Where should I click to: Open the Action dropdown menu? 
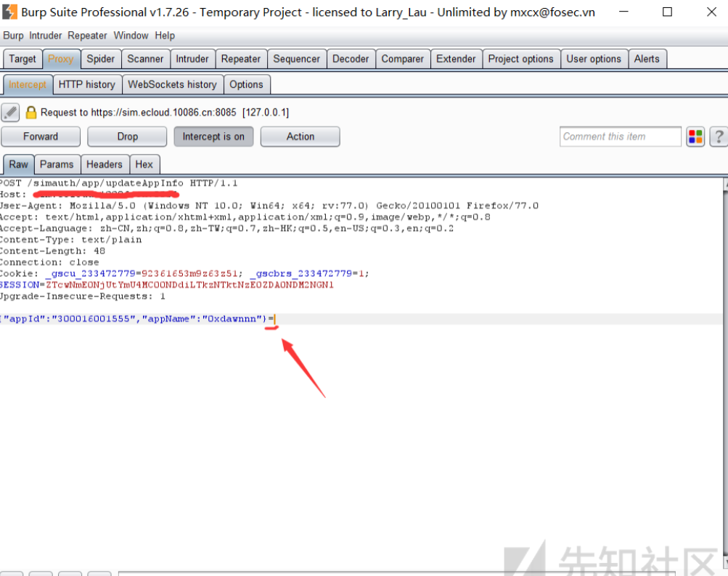(x=300, y=137)
